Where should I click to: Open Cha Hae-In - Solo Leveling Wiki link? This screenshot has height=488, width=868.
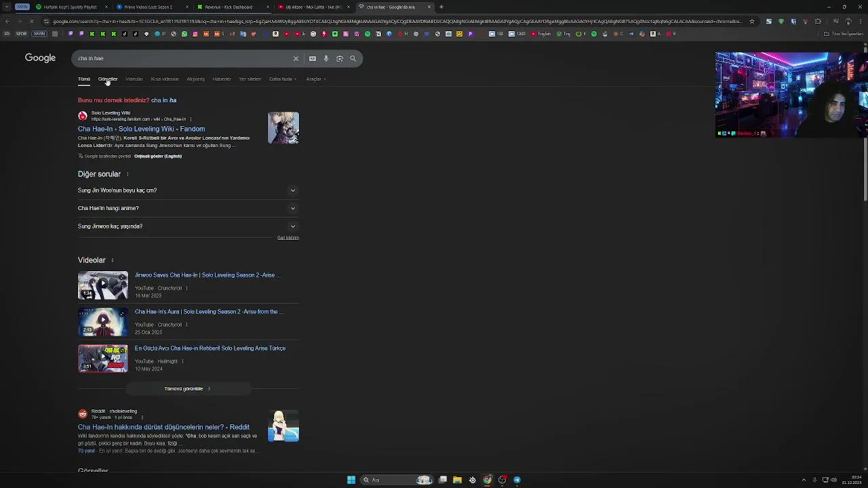141,129
